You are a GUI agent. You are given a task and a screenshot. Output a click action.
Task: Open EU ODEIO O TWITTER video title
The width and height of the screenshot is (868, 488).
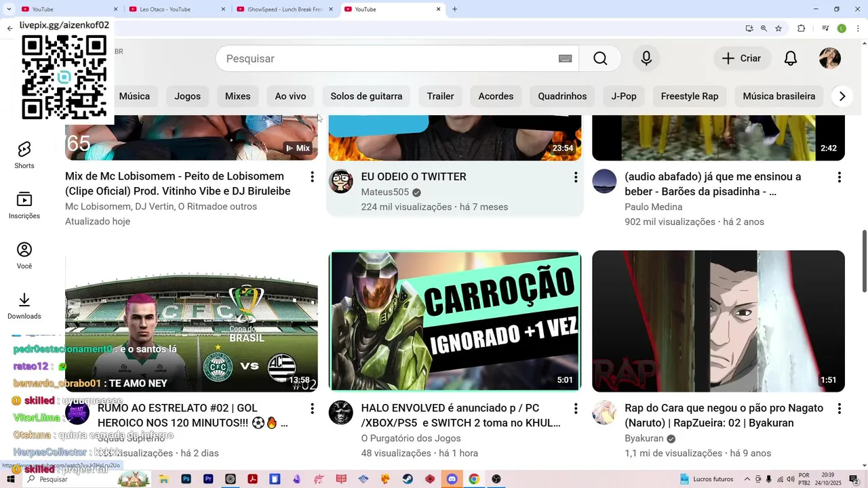tap(414, 177)
